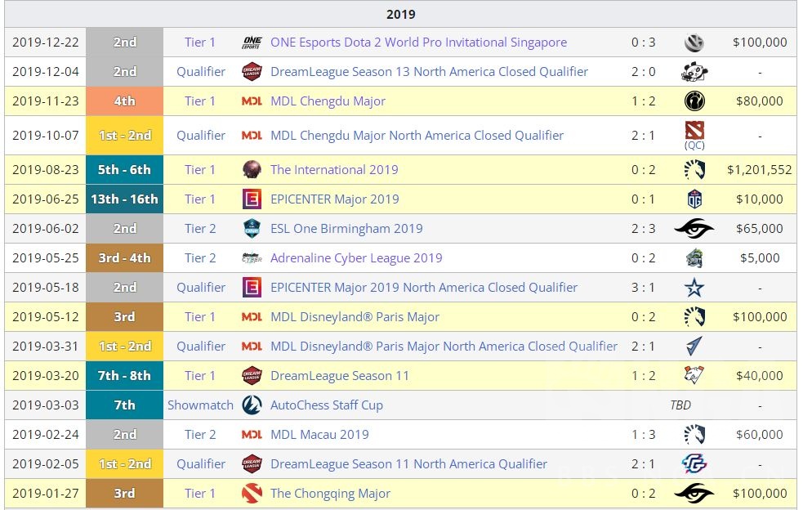
Task: Click the Team Liquid logo beside The International prize
Action: [x=694, y=169]
